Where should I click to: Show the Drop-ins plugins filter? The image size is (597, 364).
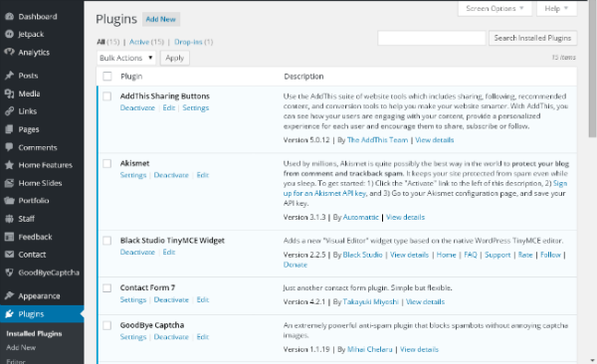click(x=188, y=42)
